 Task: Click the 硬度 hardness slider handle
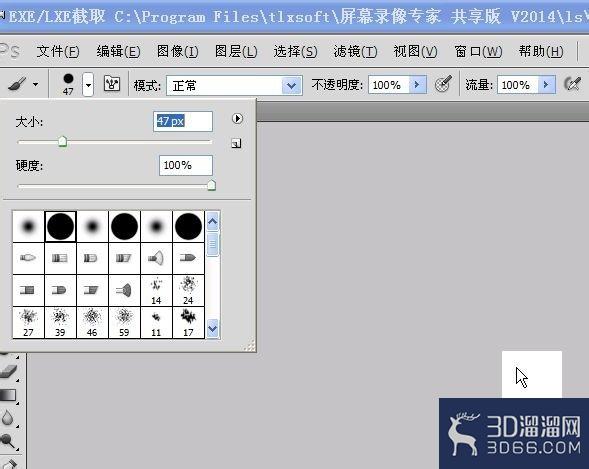(x=211, y=185)
